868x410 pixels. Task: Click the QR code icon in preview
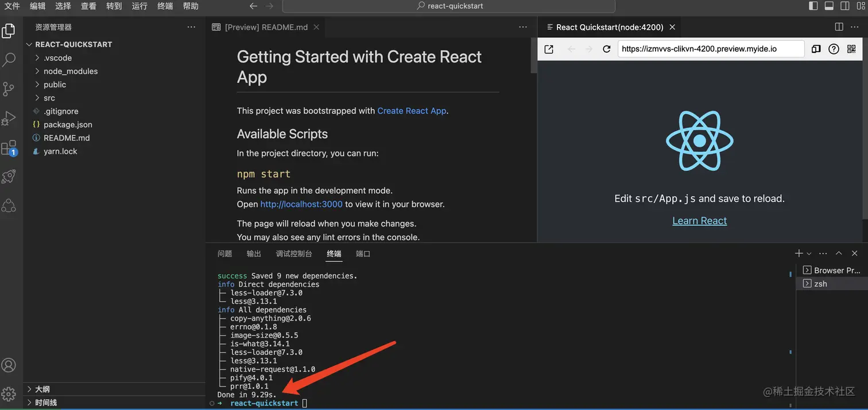point(851,49)
